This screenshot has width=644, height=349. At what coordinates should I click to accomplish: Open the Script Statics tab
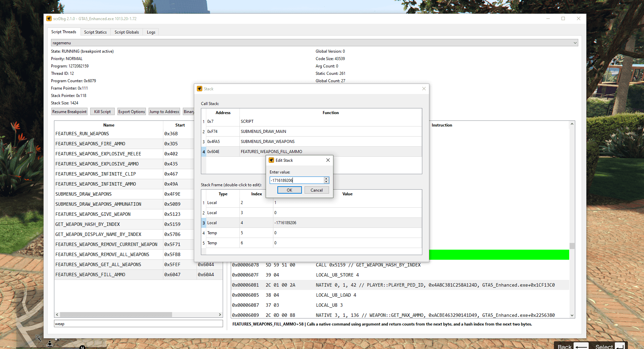click(x=95, y=32)
